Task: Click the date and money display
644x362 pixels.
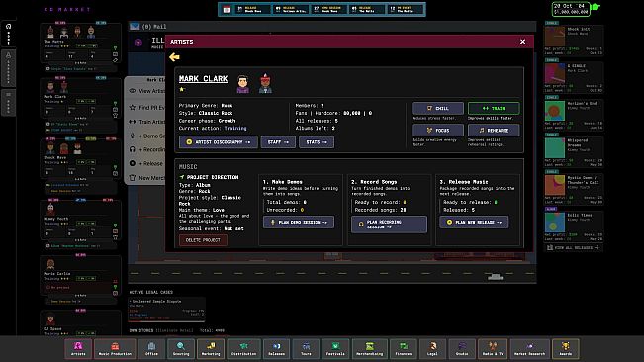Action: pyautogui.click(x=571, y=9)
